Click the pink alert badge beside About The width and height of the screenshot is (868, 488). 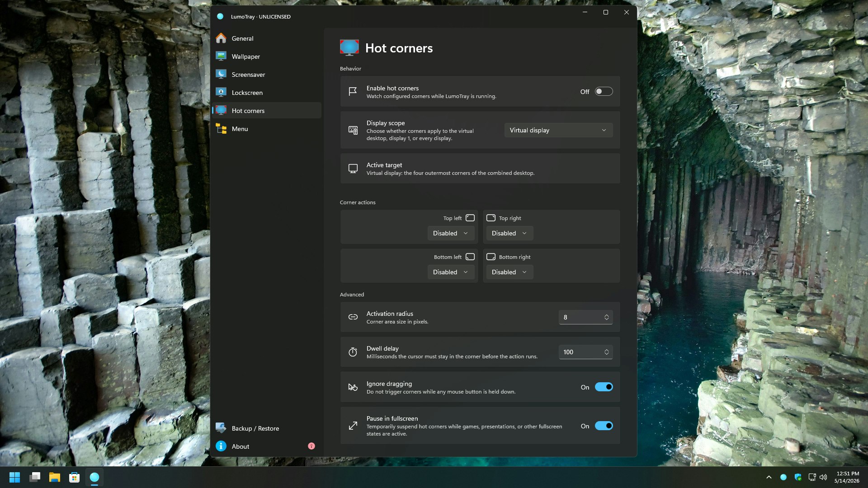click(311, 446)
